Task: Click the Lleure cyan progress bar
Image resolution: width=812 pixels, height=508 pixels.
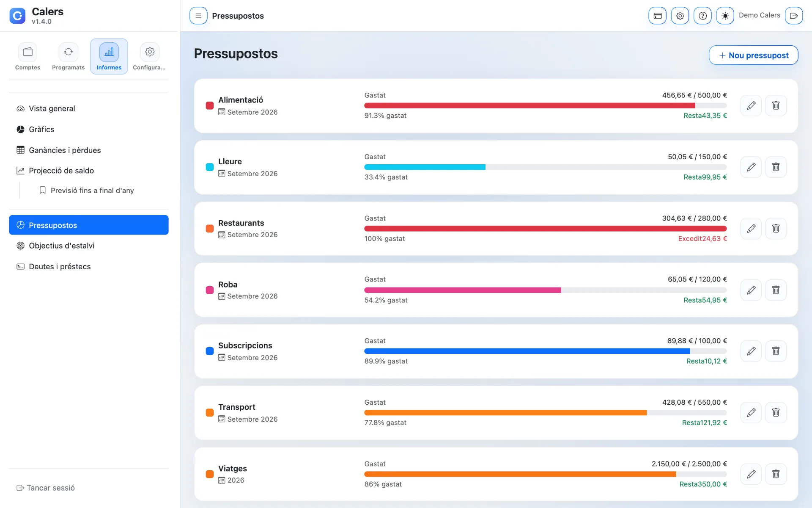Action: 425,167
